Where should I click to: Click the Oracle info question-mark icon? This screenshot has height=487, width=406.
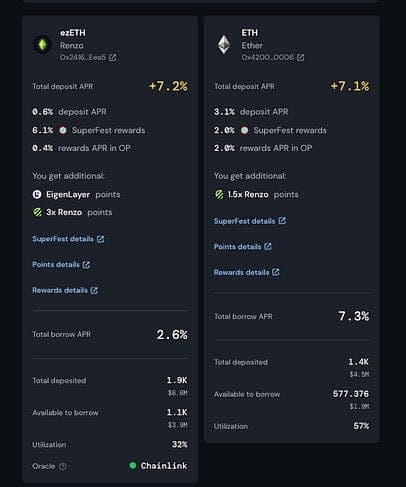click(63, 466)
